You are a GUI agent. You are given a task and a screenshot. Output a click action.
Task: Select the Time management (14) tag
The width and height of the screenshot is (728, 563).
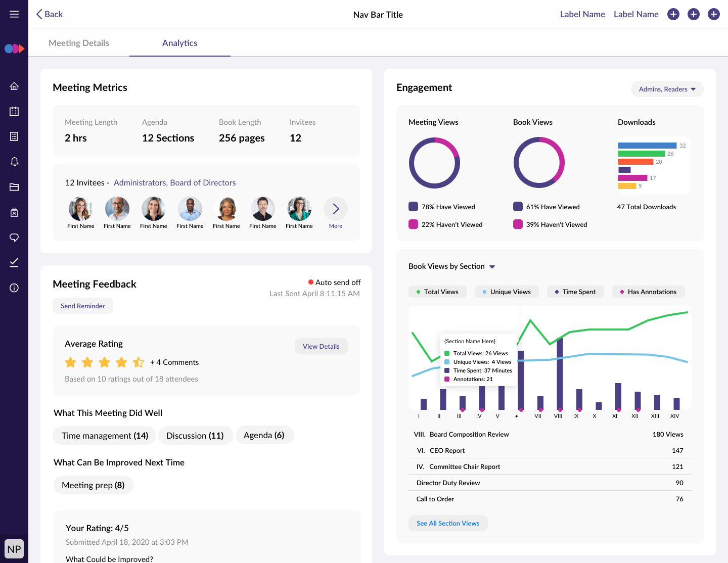(x=105, y=436)
